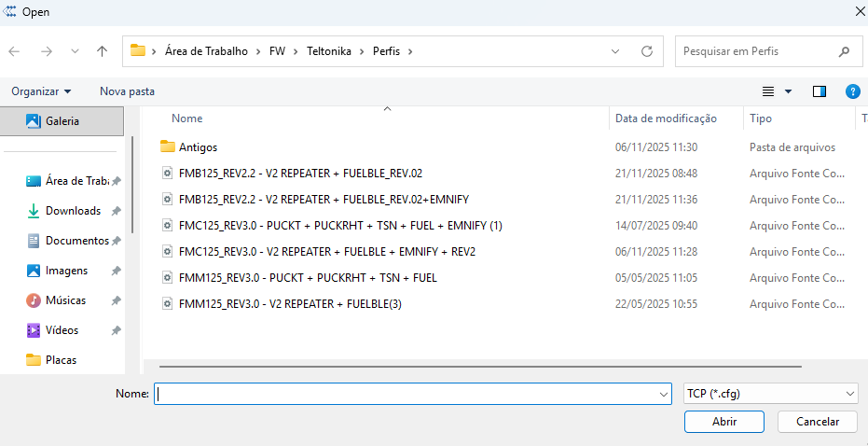Click the search magnifier icon

click(x=844, y=51)
